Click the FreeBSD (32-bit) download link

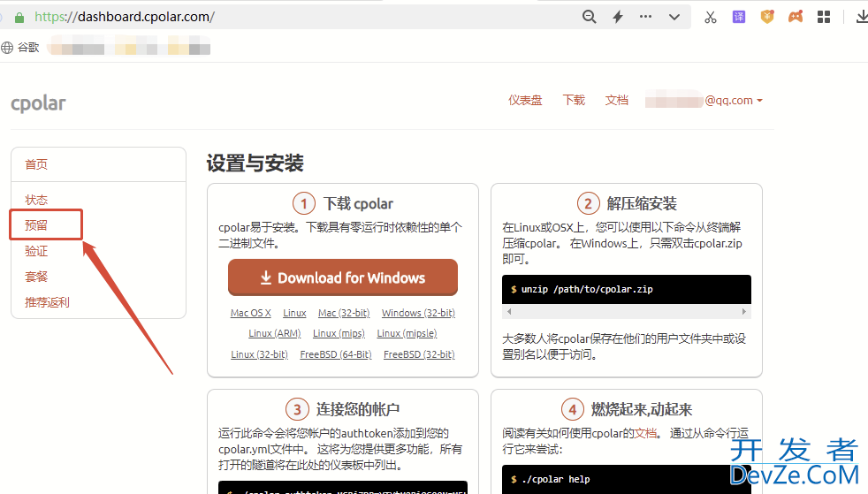tap(419, 354)
